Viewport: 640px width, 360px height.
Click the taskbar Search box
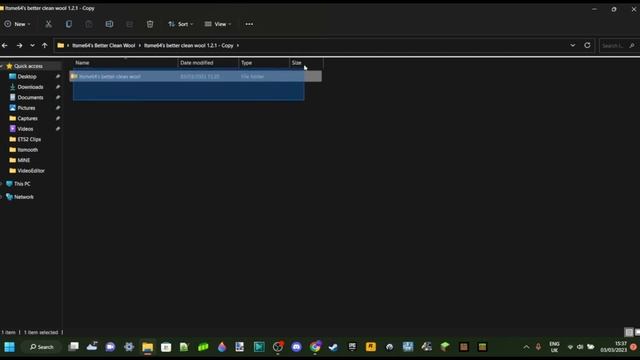(42, 347)
